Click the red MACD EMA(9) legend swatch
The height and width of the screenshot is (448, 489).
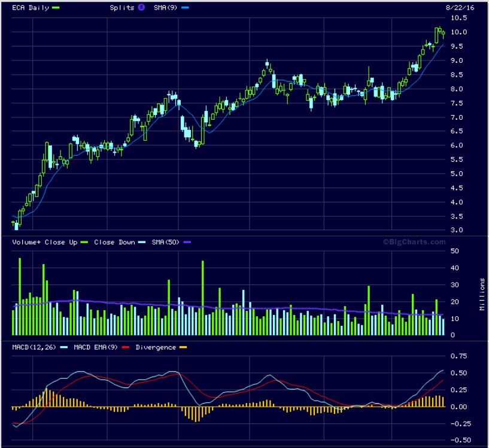point(126,347)
